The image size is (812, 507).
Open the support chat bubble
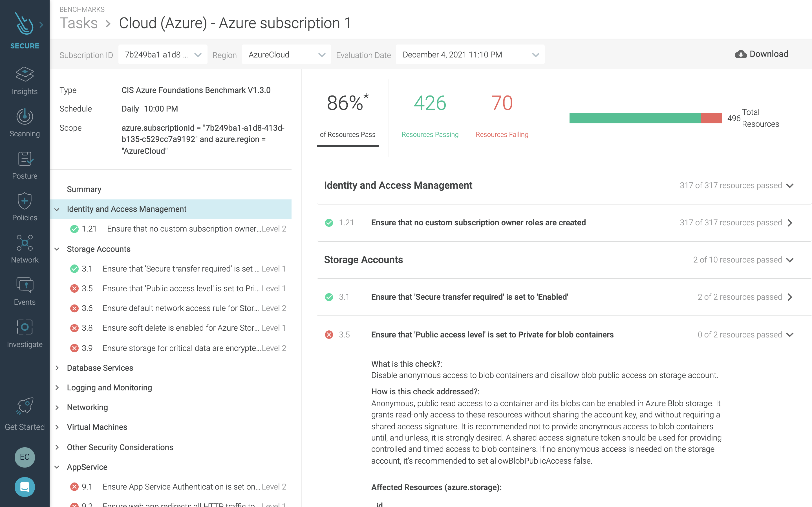coord(25,487)
